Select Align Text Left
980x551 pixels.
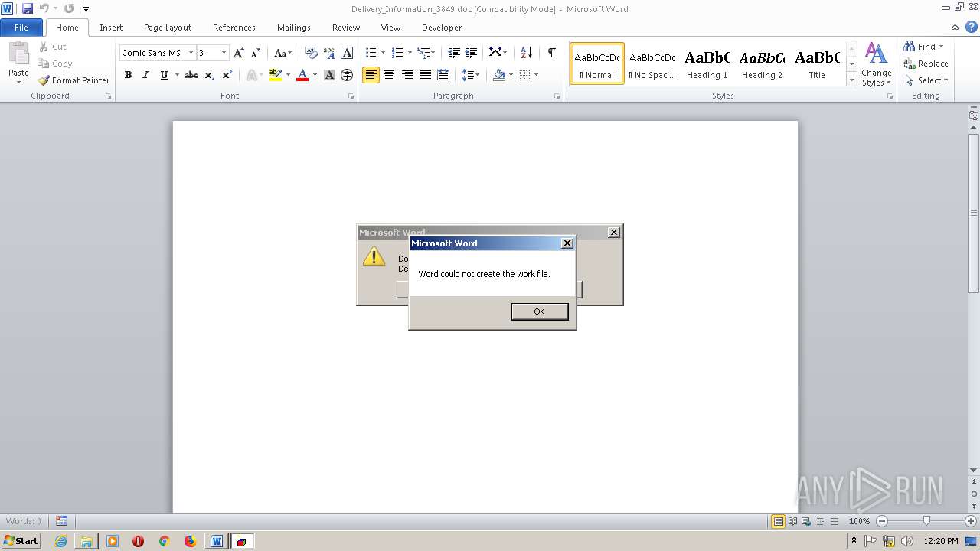coord(371,75)
